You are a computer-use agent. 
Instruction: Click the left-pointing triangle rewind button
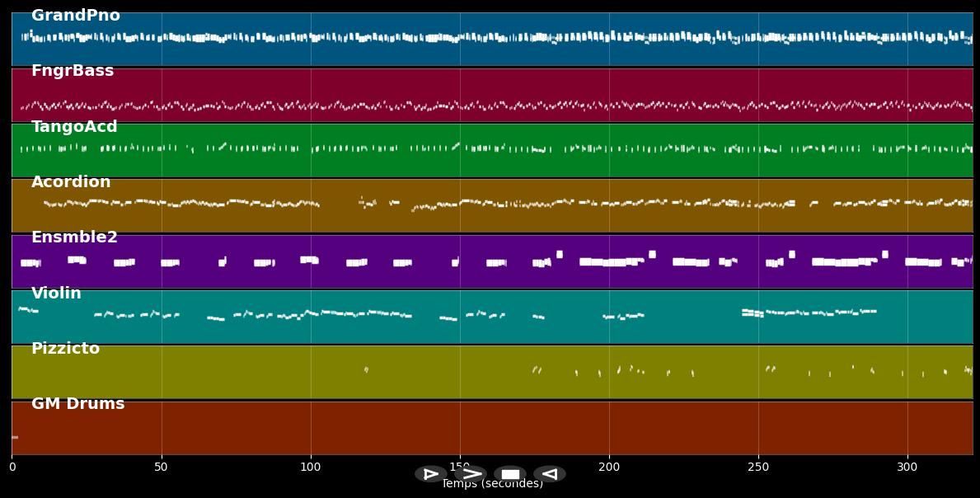549,474
